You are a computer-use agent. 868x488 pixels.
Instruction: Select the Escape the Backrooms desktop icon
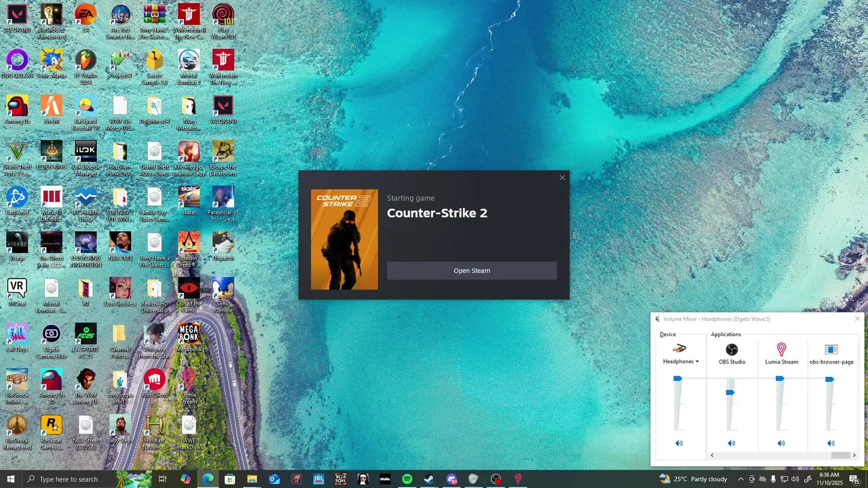[223, 158]
